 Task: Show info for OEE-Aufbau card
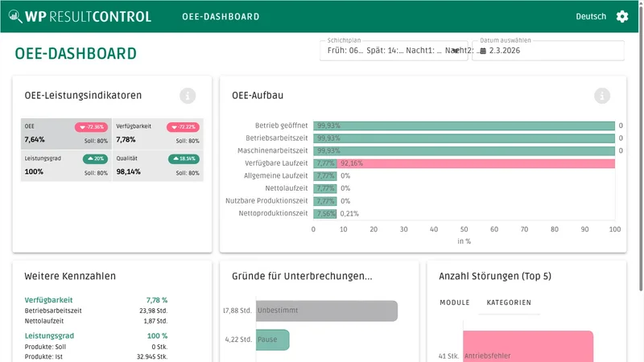coord(601,96)
